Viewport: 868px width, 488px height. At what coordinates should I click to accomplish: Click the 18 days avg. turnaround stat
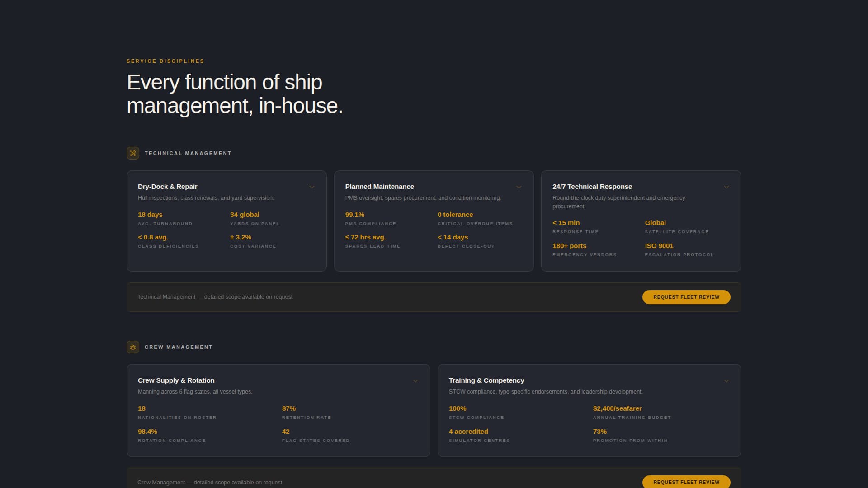coord(150,215)
